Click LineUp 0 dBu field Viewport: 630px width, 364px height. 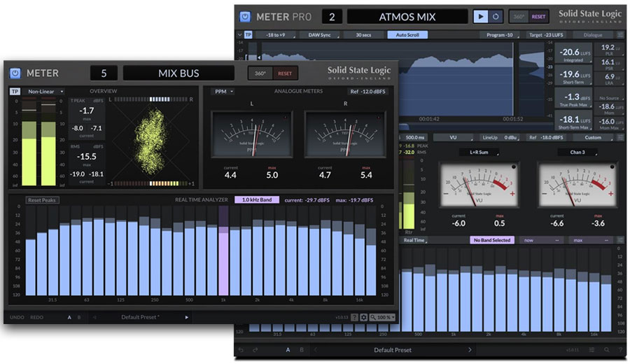click(x=499, y=137)
